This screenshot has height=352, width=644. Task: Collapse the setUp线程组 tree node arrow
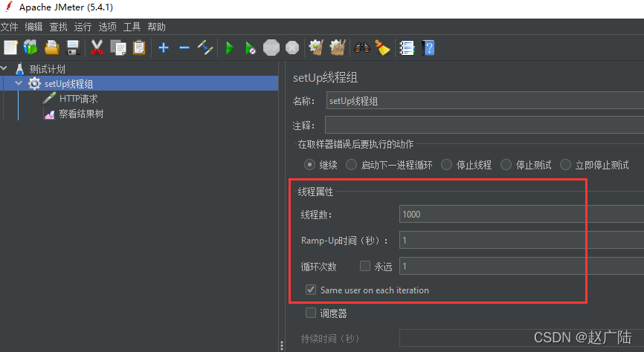point(19,83)
